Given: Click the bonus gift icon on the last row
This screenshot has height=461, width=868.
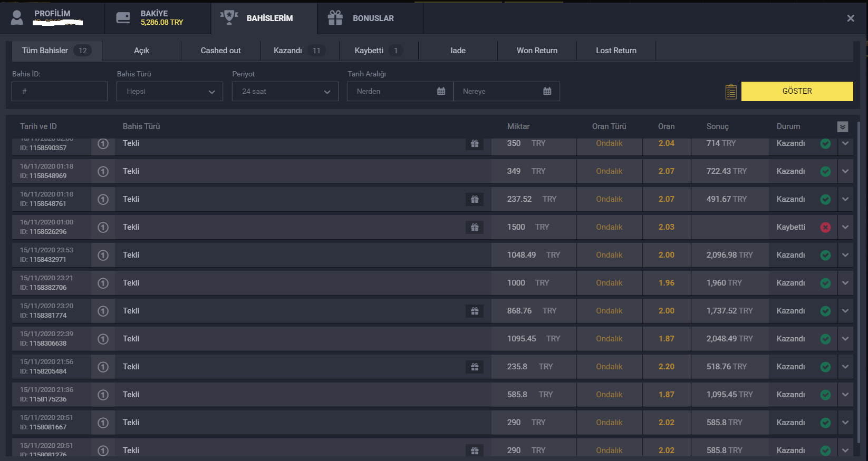Looking at the screenshot, I should click(475, 450).
